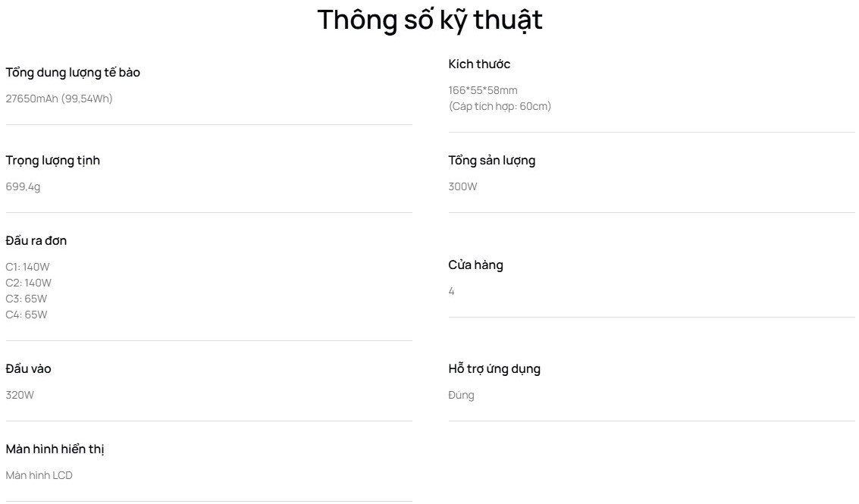Click the "Kích thước" label

point(479,64)
